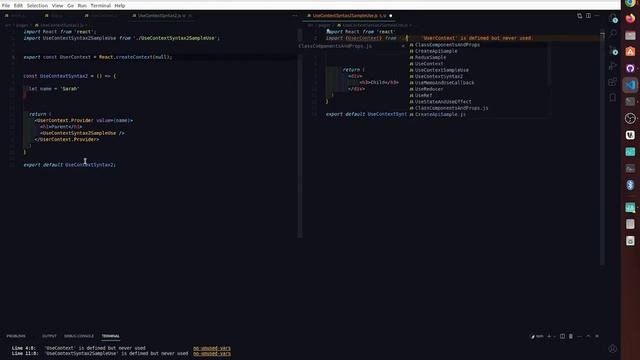
Task: Kill the terminal with the trash icon
Action: 571,336
